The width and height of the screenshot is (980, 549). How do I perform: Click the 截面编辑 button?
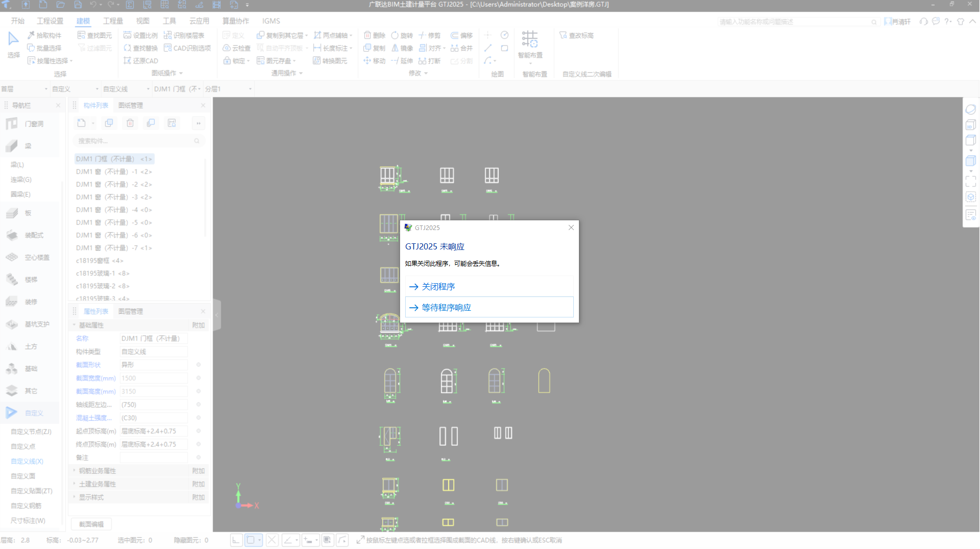point(91,524)
